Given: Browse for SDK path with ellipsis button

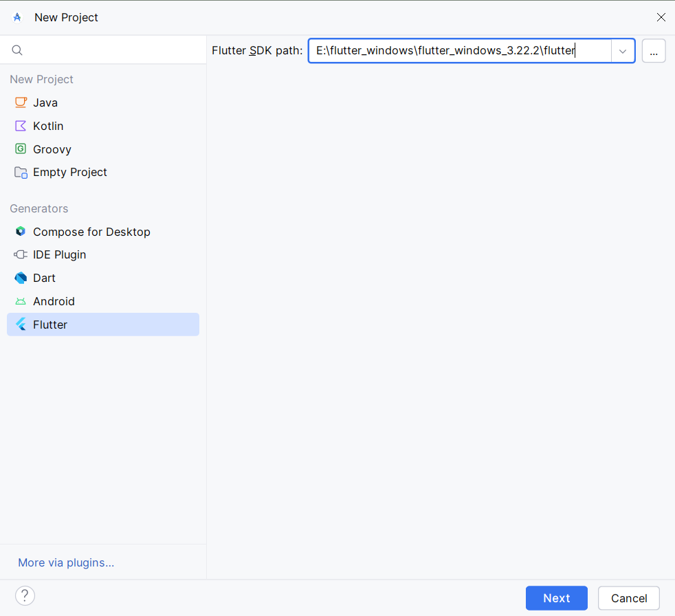Looking at the screenshot, I should click(x=654, y=52).
